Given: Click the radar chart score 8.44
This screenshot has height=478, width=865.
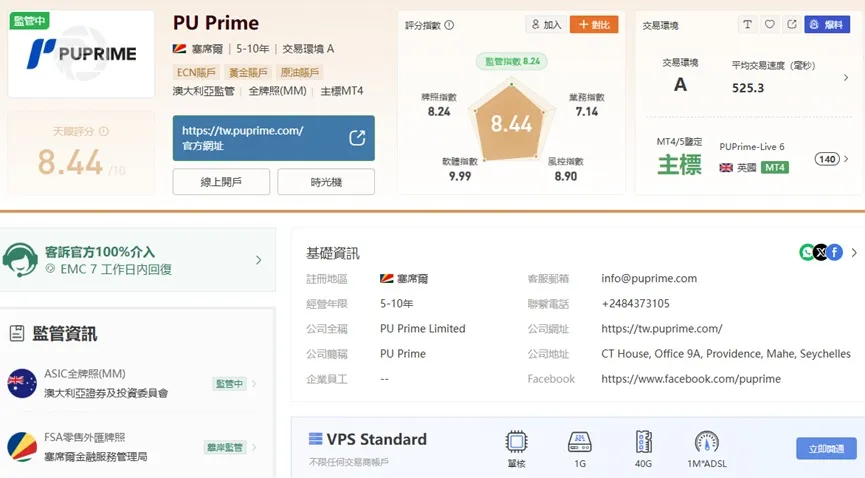Looking at the screenshot, I should point(511,124).
